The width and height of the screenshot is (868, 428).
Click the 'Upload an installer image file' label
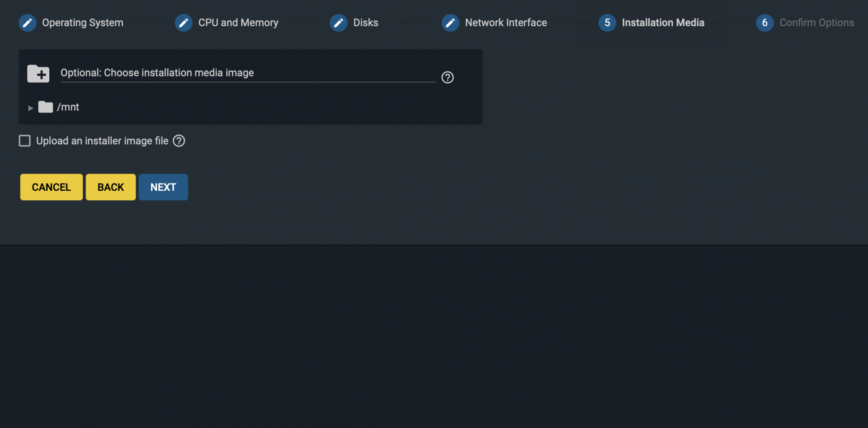click(x=102, y=141)
